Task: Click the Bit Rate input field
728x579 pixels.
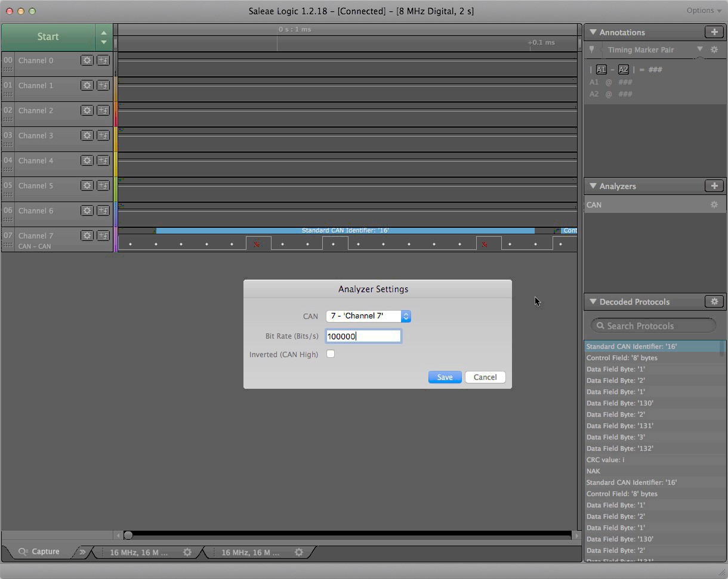Action: [x=363, y=336]
